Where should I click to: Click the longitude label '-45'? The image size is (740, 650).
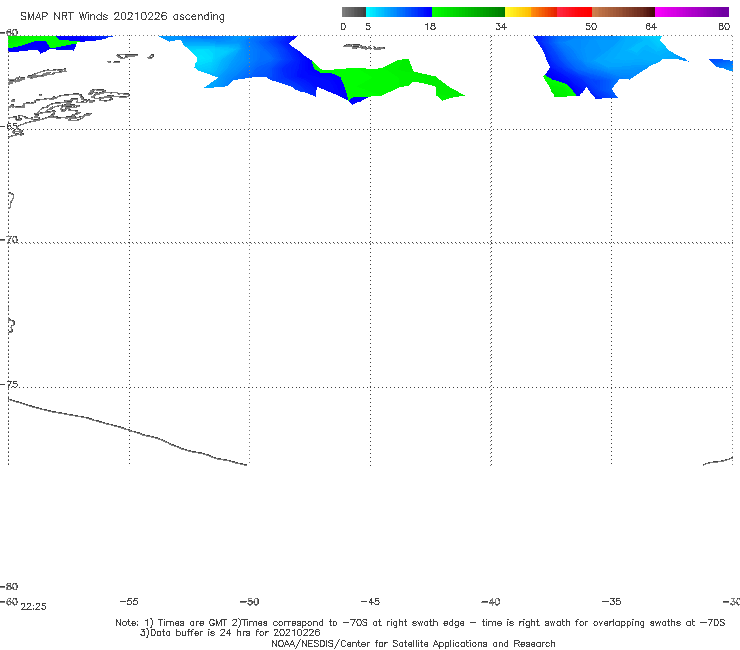370,602
